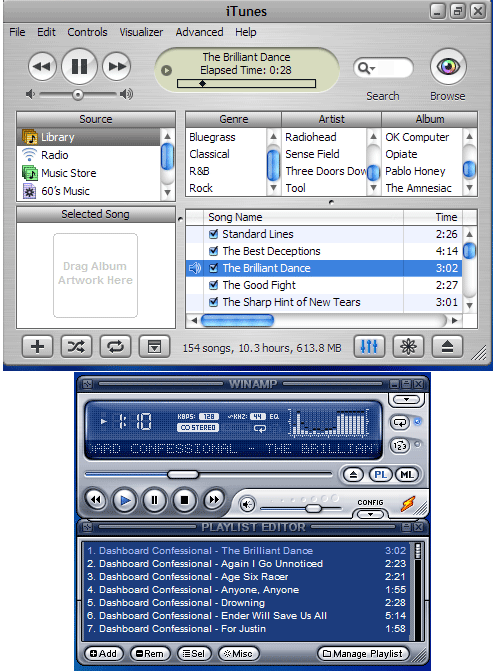
Task: Mute using the Winamp speaker icon
Action: point(247,505)
